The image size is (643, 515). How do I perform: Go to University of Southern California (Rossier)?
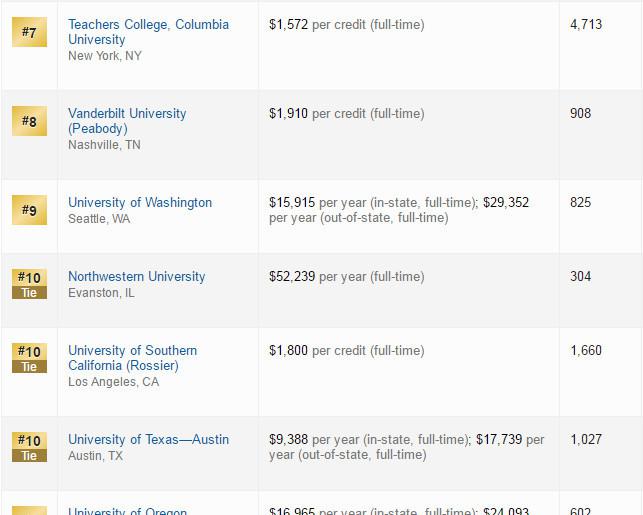[132, 358]
